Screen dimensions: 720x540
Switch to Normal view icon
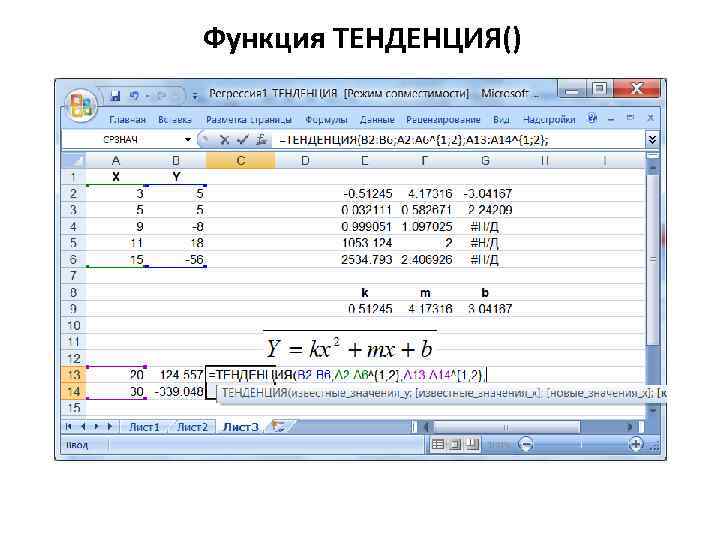click(438, 444)
